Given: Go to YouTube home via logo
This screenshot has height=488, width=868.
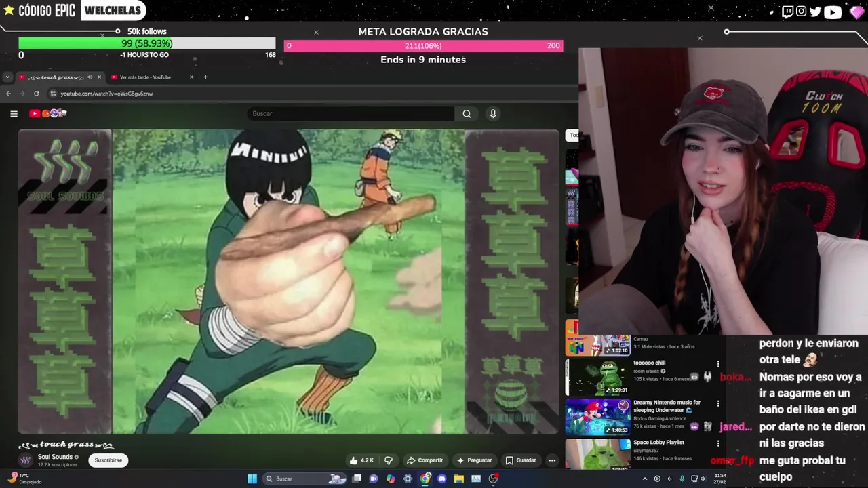Looking at the screenshot, I should tap(47, 113).
